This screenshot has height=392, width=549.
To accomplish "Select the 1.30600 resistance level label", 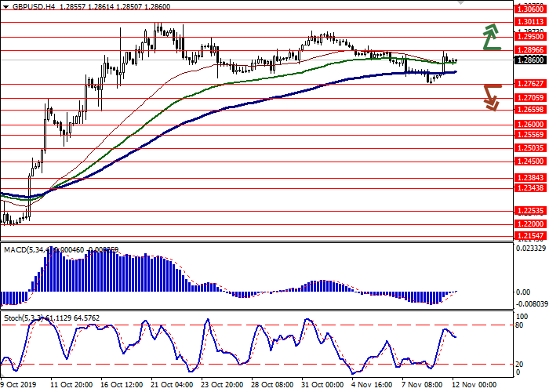I will (x=530, y=10).
